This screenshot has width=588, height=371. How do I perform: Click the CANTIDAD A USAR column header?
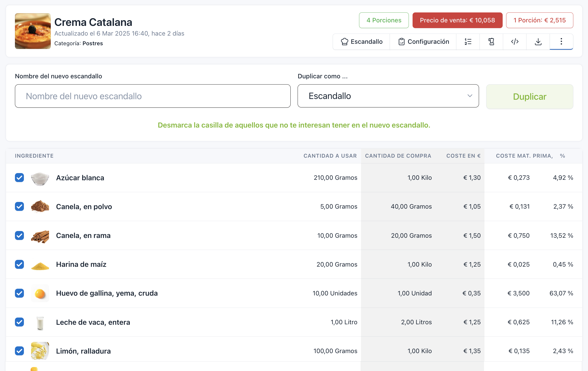point(330,156)
